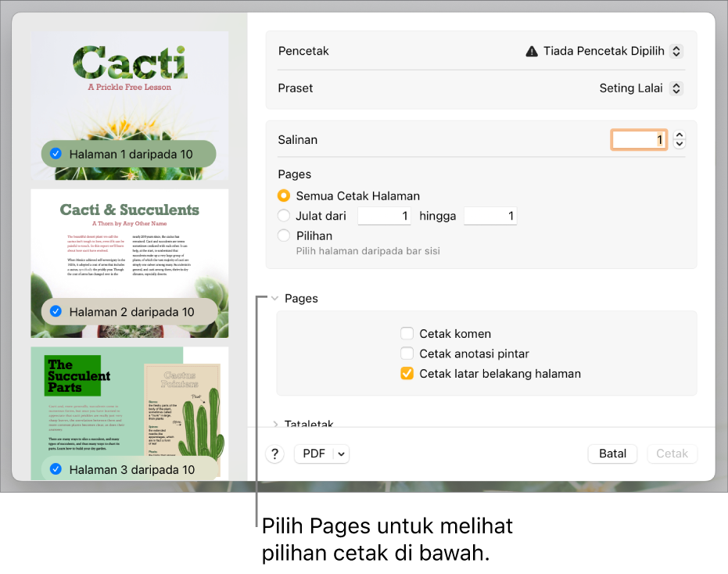The height and width of the screenshot is (574, 728).
Task: Select Semua Cetak Halaman radio option
Action: point(284,196)
